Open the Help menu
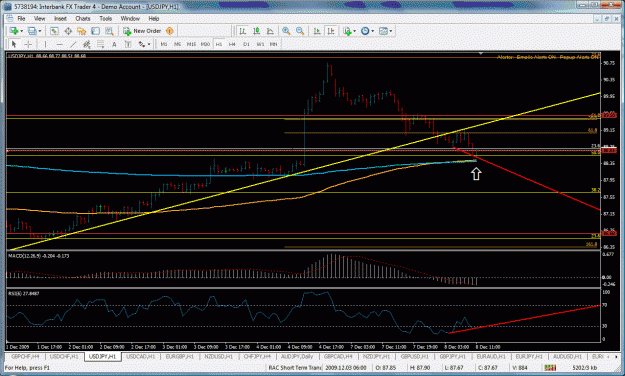 pyautogui.click(x=154, y=18)
